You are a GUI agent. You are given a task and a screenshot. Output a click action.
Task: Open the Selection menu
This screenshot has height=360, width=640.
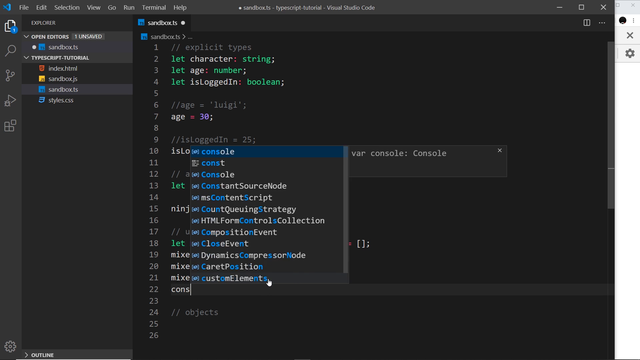(x=67, y=7)
